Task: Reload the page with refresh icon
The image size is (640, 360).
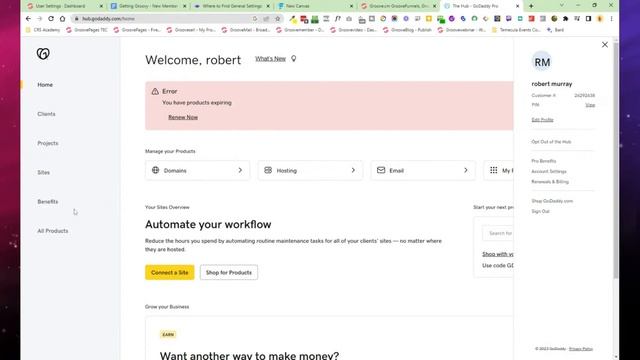Action: click(x=51, y=19)
